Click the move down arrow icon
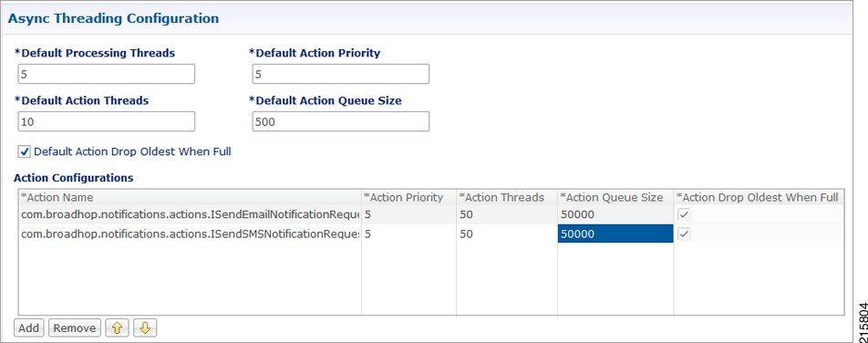This screenshot has width=868, height=343. pos(145,328)
